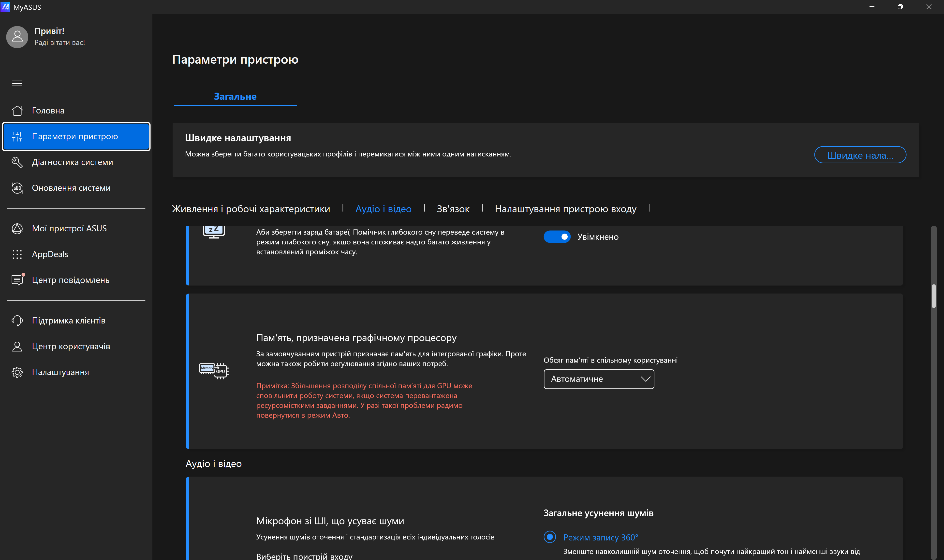Click the Головна home icon
Viewport: 944px width, 560px height.
tap(17, 111)
